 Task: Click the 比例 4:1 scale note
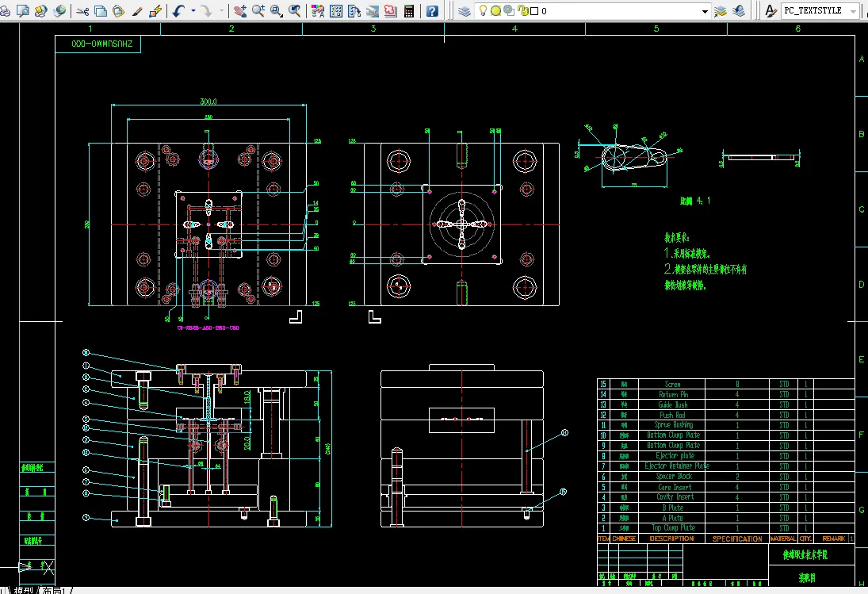click(x=694, y=201)
